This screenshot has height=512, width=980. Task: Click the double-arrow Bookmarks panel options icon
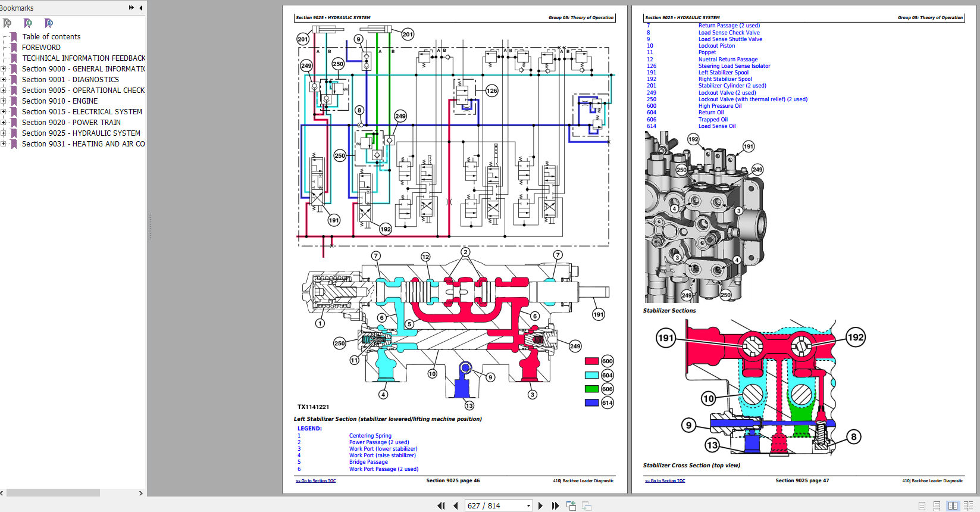coord(131,8)
